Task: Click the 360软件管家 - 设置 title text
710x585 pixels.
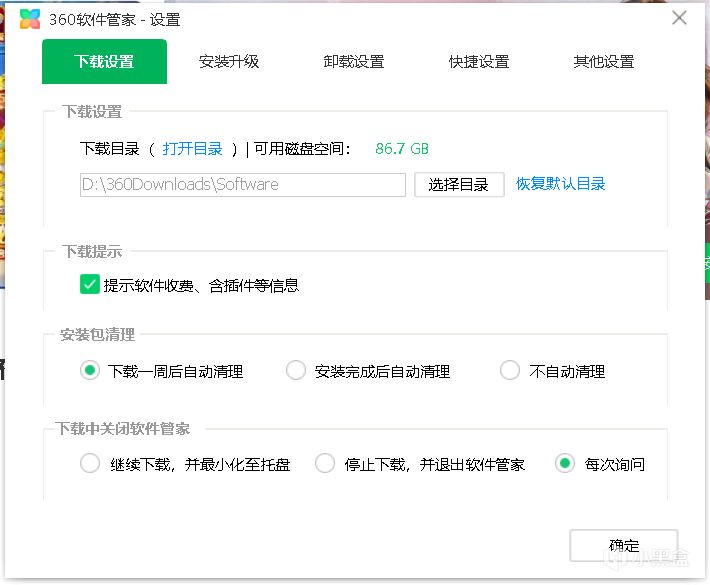Action: (115, 19)
